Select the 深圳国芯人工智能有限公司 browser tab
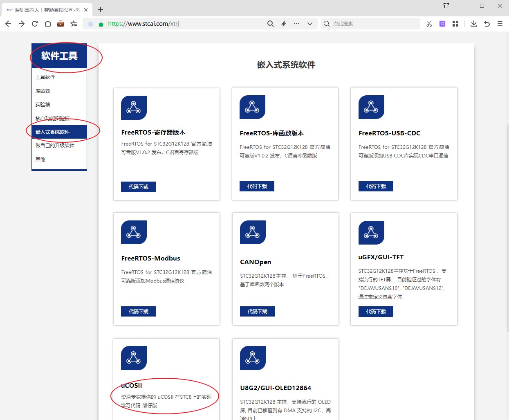 [46, 10]
